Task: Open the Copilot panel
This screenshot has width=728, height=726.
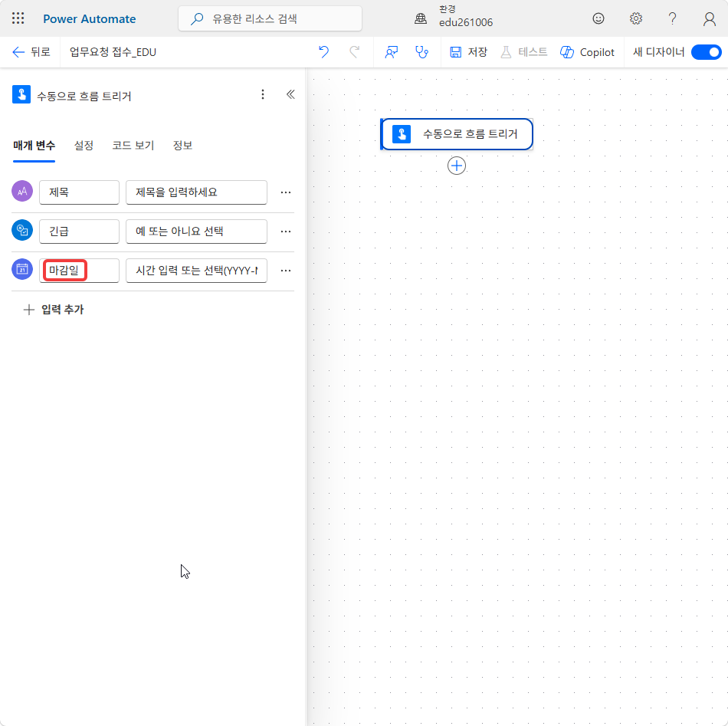Action: point(587,52)
